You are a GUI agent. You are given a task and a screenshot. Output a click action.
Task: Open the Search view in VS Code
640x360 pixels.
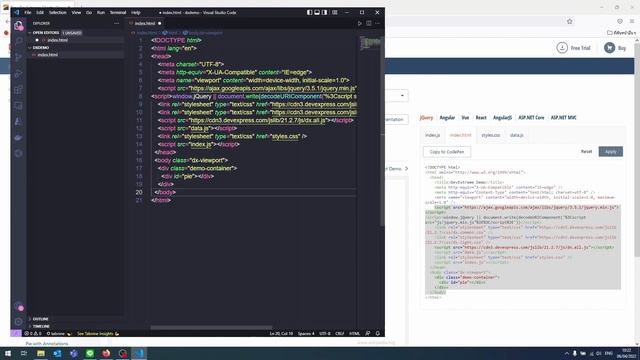click(18, 41)
